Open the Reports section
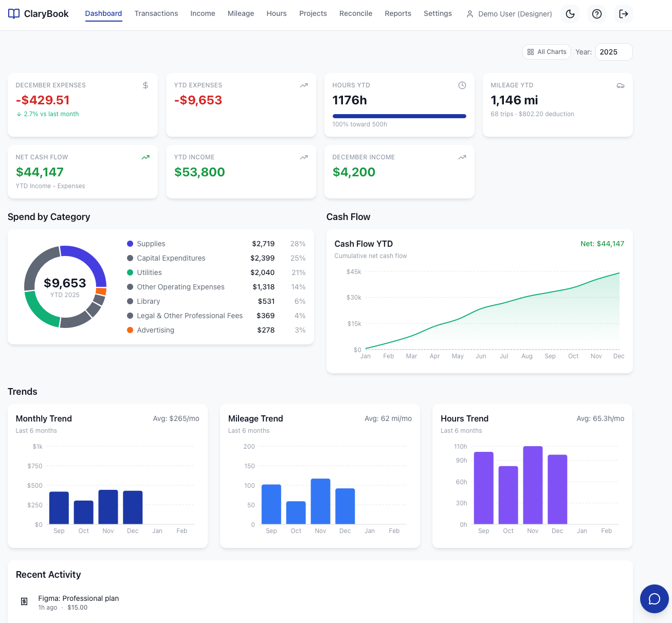The width and height of the screenshot is (672, 623). [x=398, y=13]
